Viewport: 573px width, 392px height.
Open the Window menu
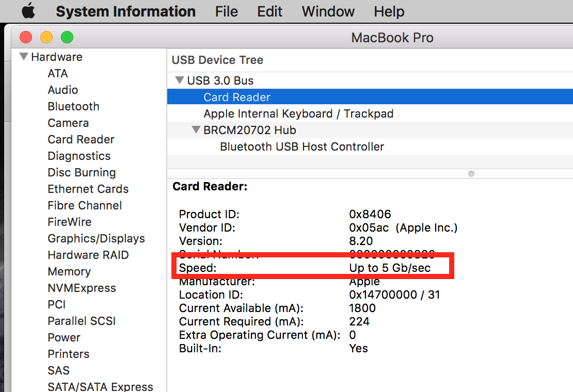pos(328,11)
